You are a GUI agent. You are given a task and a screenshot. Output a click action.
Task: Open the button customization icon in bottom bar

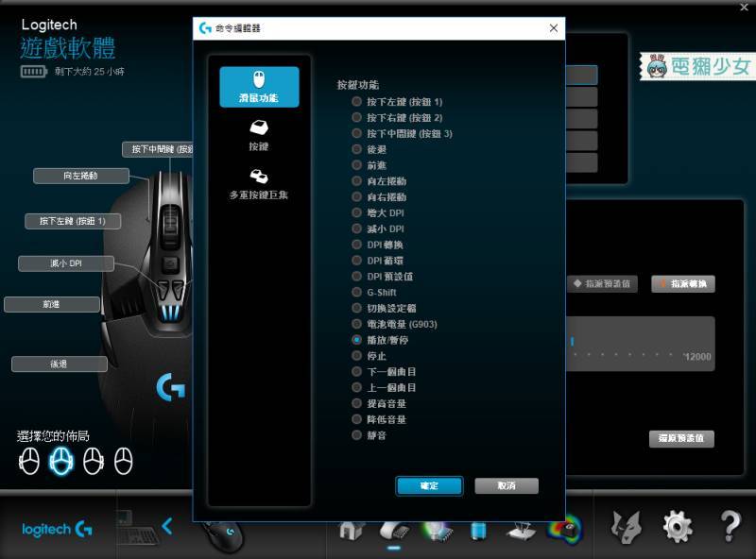click(394, 531)
